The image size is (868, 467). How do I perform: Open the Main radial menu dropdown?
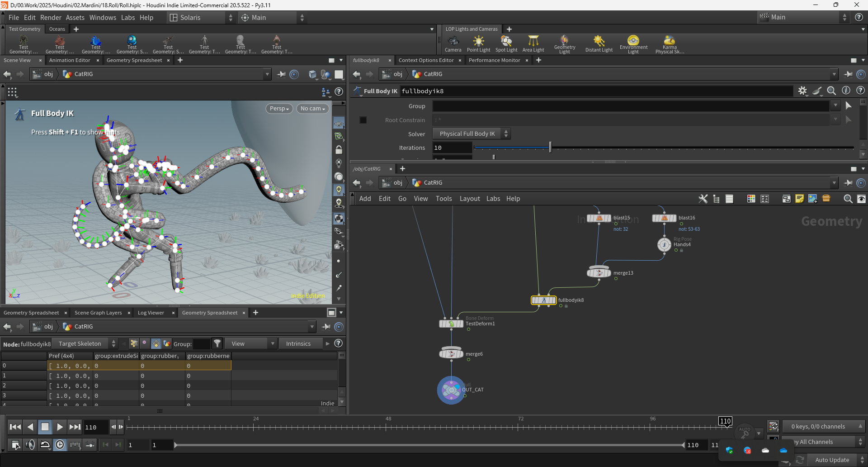tap(273, 18)
